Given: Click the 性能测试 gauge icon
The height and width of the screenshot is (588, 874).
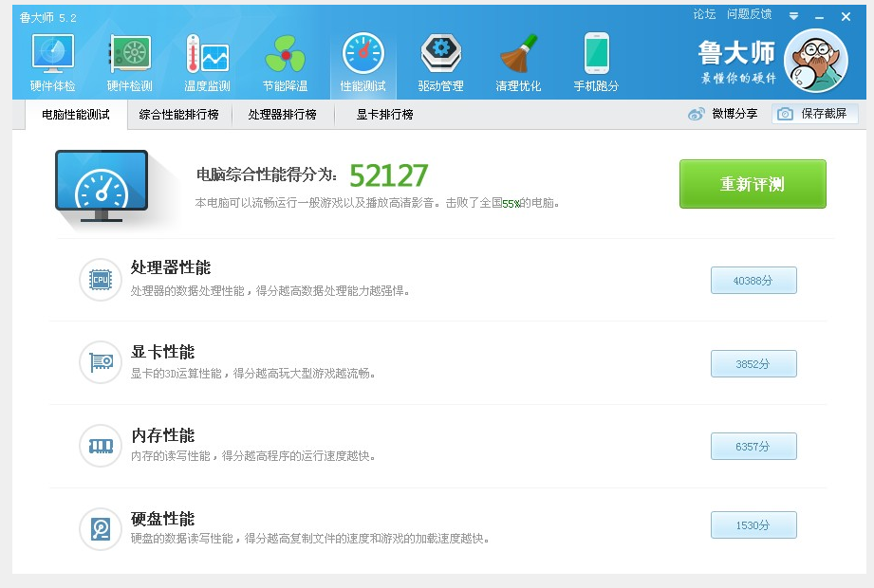Looking at the screenshot, I should (363, 55).
